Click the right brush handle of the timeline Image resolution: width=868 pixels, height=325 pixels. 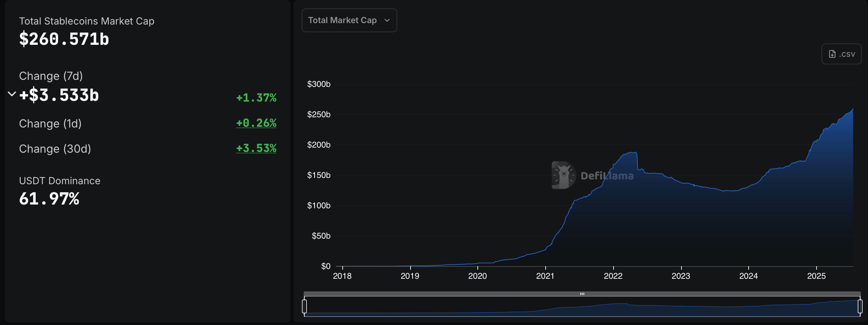860,305
